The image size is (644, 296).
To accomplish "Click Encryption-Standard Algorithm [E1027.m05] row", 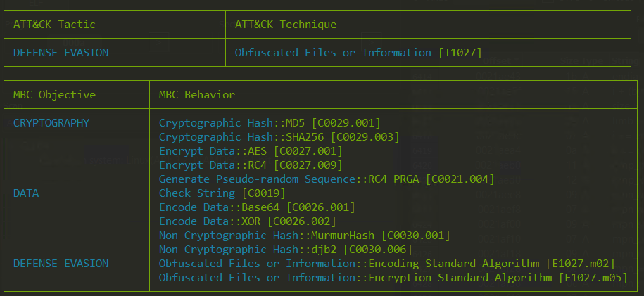I will pyautogui.click(x=393, y=278).
